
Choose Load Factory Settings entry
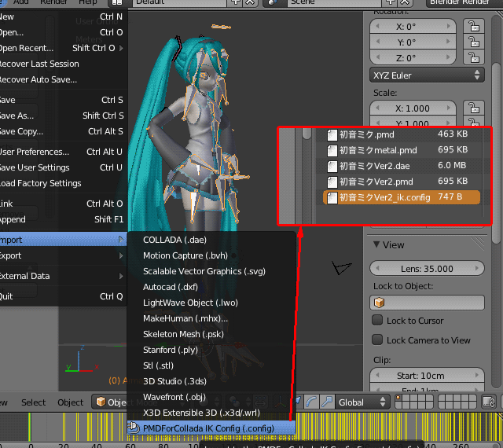click(63, 183)
